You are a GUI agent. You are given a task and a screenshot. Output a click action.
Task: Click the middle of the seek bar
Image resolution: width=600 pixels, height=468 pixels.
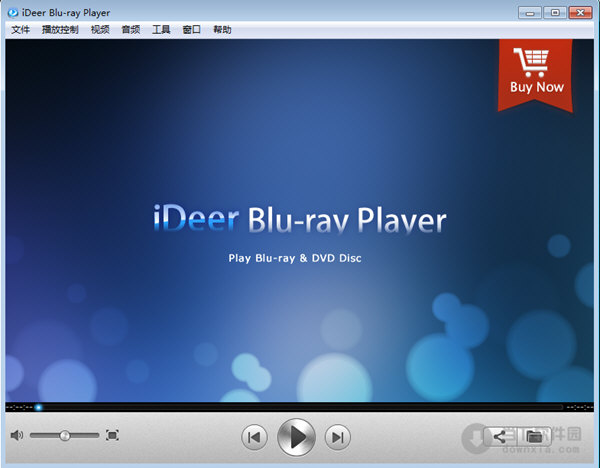pyautogui.click(x=300, y=407)
